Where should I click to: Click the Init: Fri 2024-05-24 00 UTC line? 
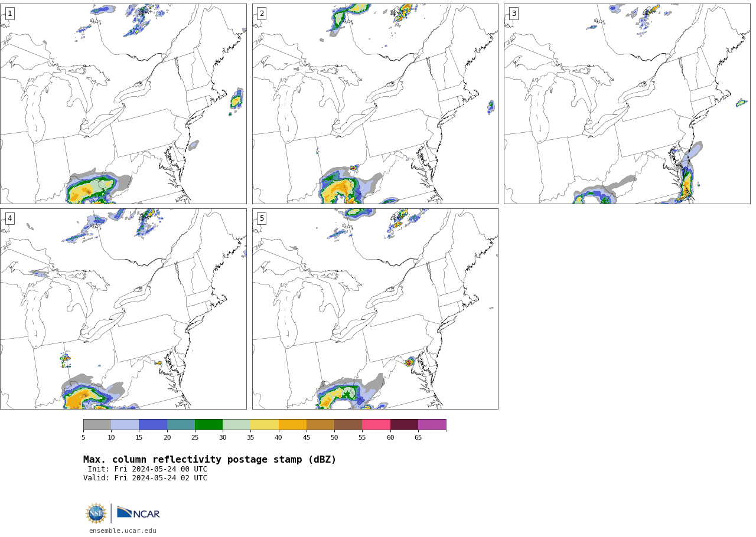(148, 469)
